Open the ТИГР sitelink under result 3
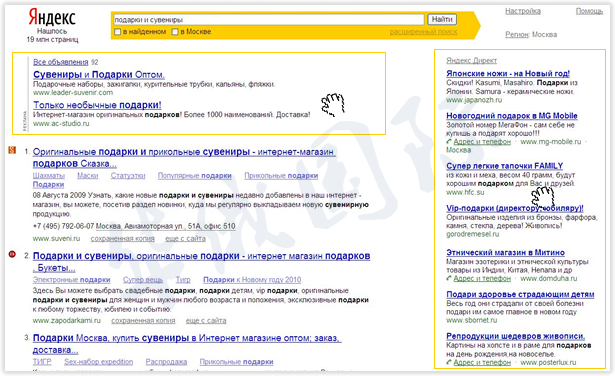Image resolution: width=615 pixels, height=376 pixels. coord(42,361)
